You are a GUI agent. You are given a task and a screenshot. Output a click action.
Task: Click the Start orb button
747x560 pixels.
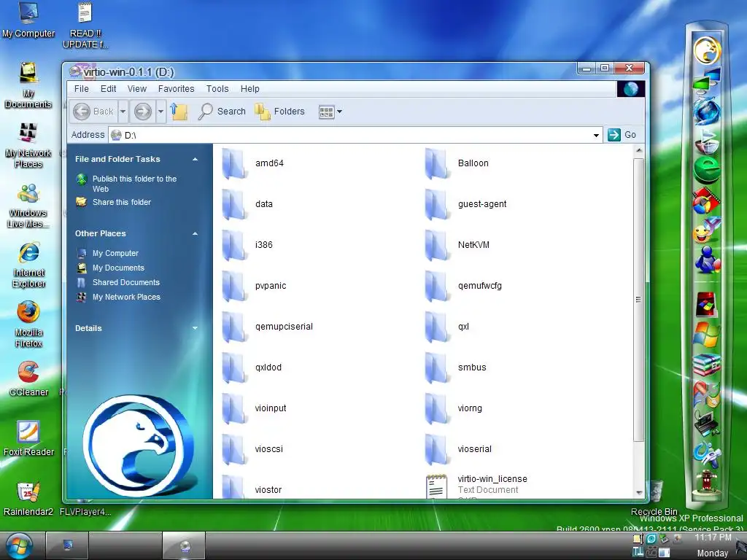pyautogui.click(x=19, y=546)
